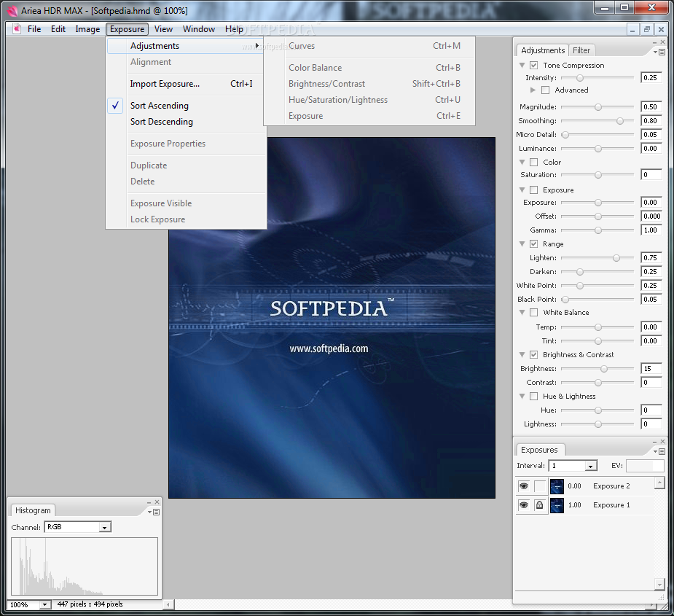Minimize the Histogram panel
The height and width of the screenshot is (616, 674).
[x=149, y=502]
